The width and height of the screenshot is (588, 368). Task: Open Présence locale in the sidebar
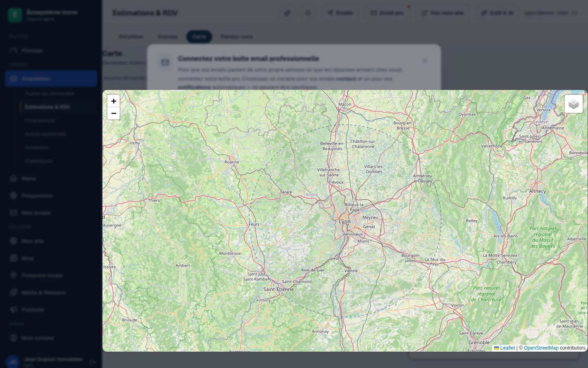pyautogui.click(x=51, y=276)
